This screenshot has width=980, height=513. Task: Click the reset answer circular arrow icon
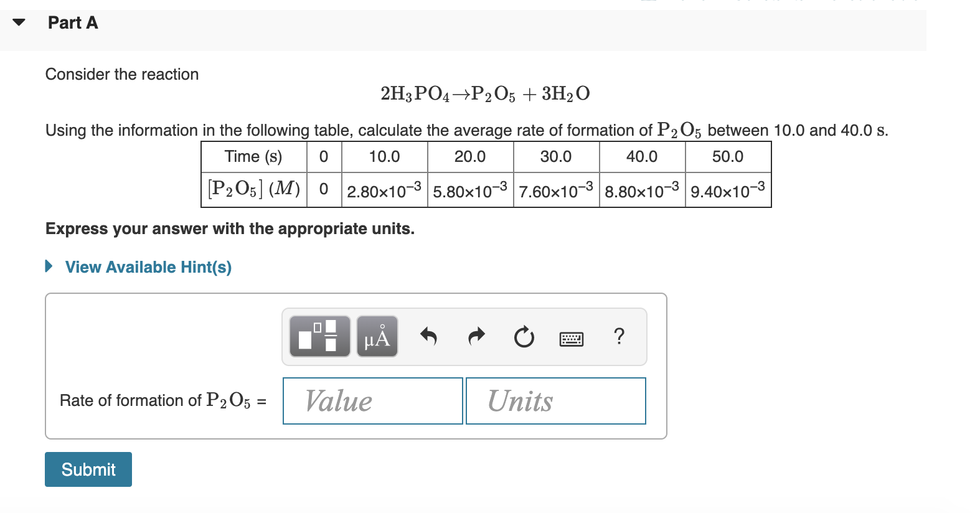pos(523,336)
